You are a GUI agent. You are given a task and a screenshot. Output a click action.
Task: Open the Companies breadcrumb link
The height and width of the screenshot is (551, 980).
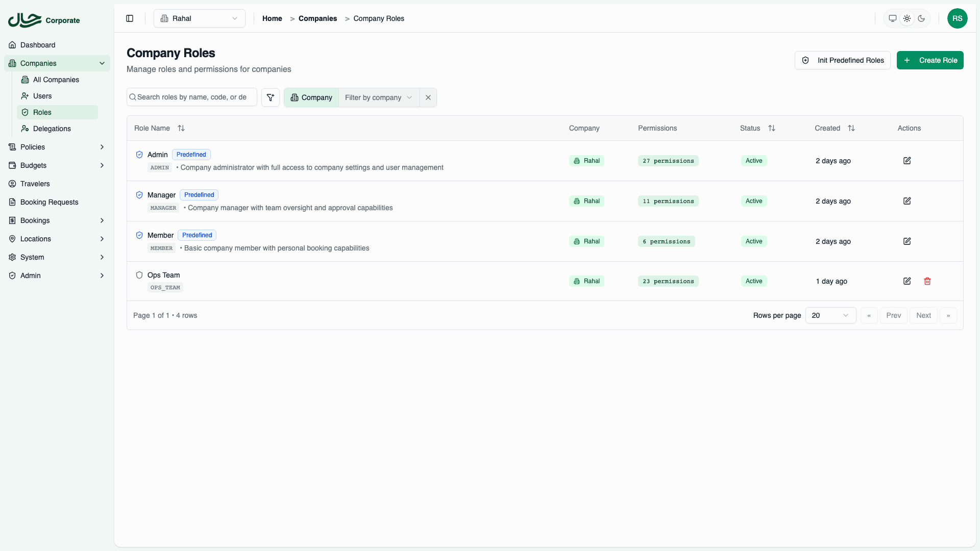point(318,18)
